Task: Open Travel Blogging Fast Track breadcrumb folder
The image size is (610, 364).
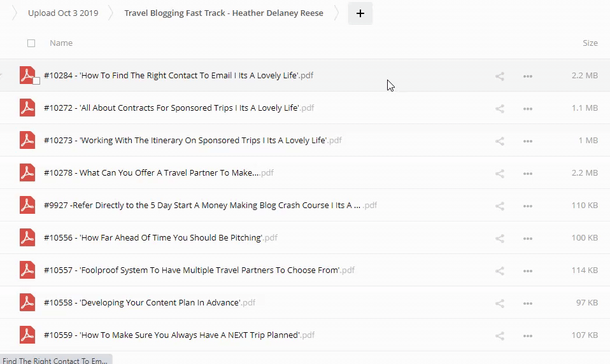Action: point(223,13)
